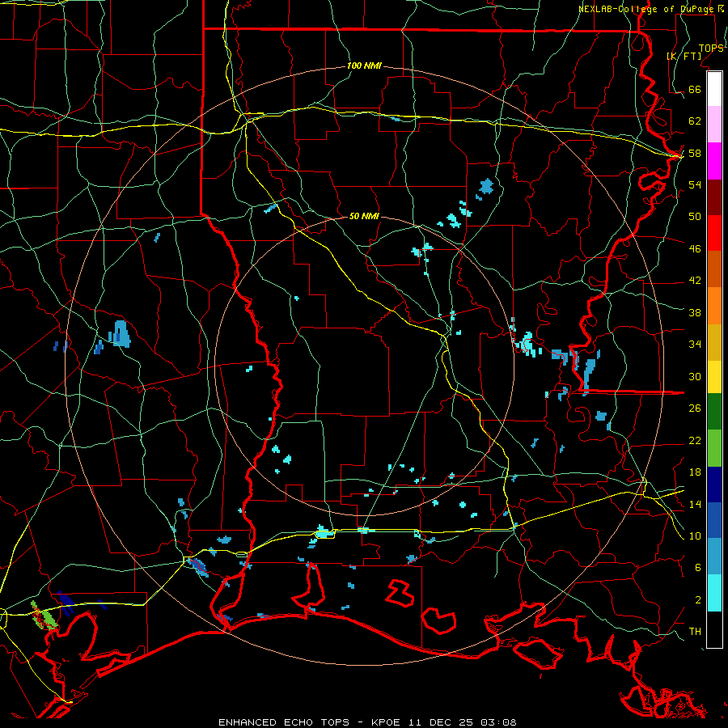728x728 pixels.
Task: Click the "TOPS" legend title
Action: pyautogui.click(x=711, y=49)
